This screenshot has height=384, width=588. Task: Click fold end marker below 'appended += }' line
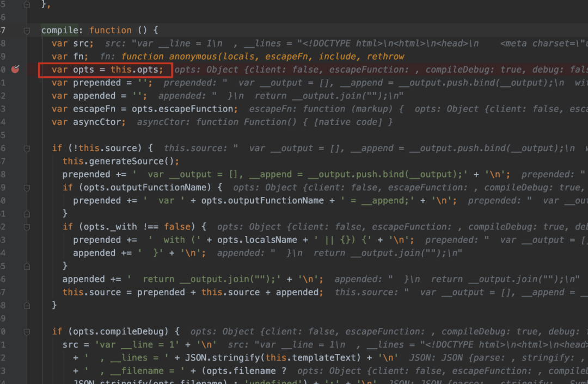pyautogui.click(x=27, y=266)
